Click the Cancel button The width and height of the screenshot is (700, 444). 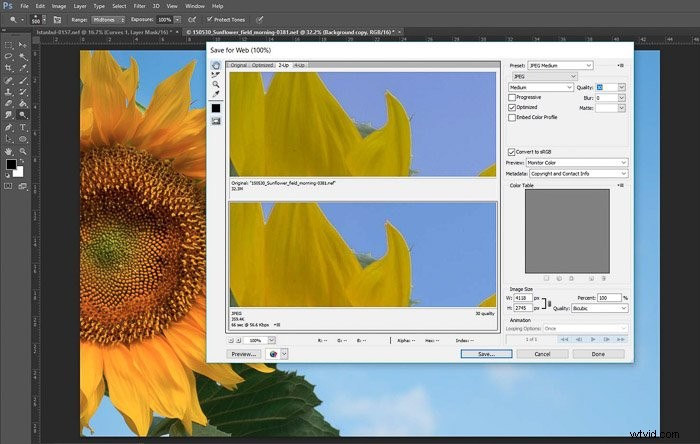pyautogui.click(x=542, y=354)
